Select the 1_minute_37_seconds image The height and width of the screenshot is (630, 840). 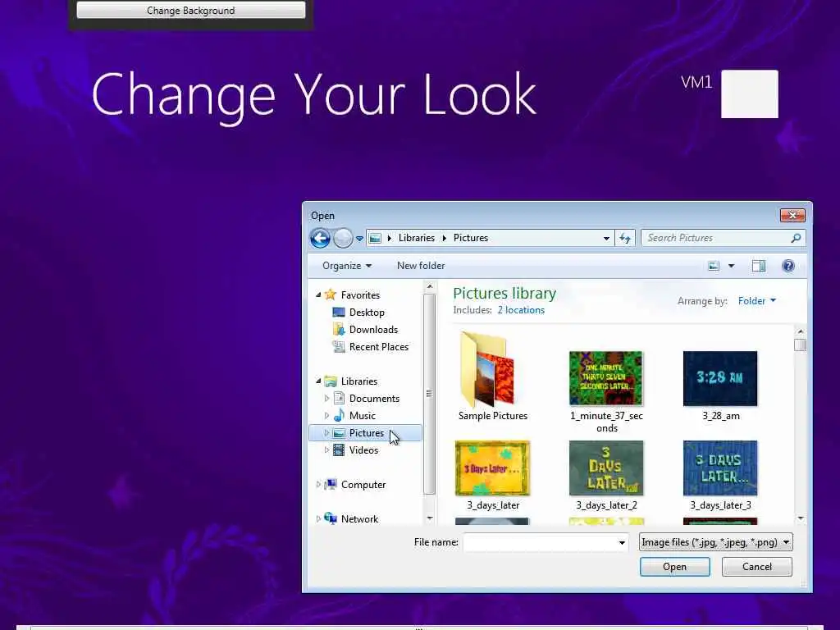[606, 391]
